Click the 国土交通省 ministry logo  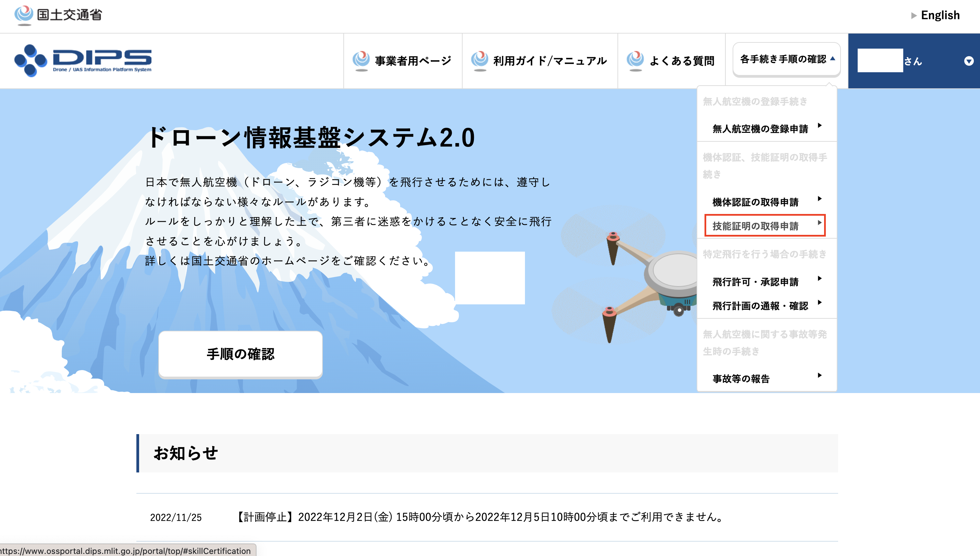pos(58,15)
